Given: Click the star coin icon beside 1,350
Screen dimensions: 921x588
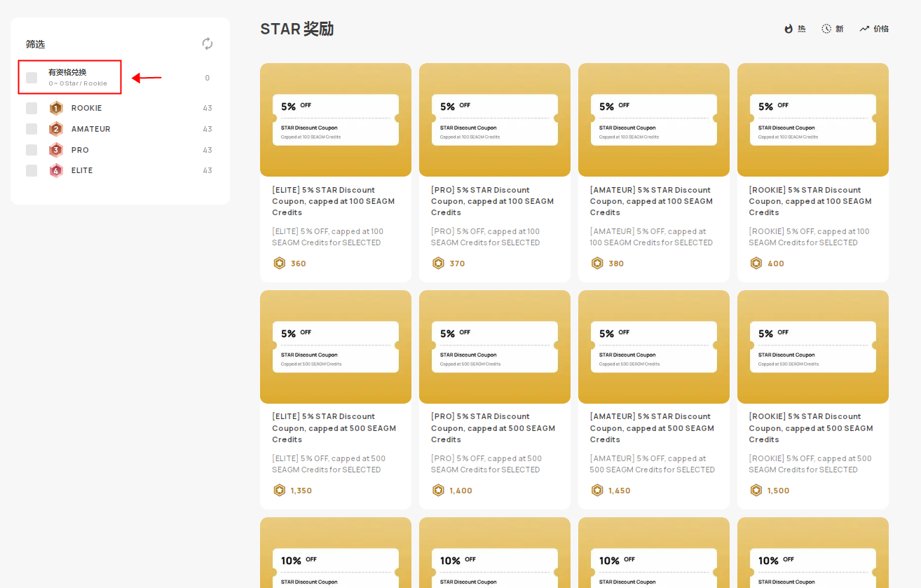Looking at the screenshot, I should tap(279, 490).
